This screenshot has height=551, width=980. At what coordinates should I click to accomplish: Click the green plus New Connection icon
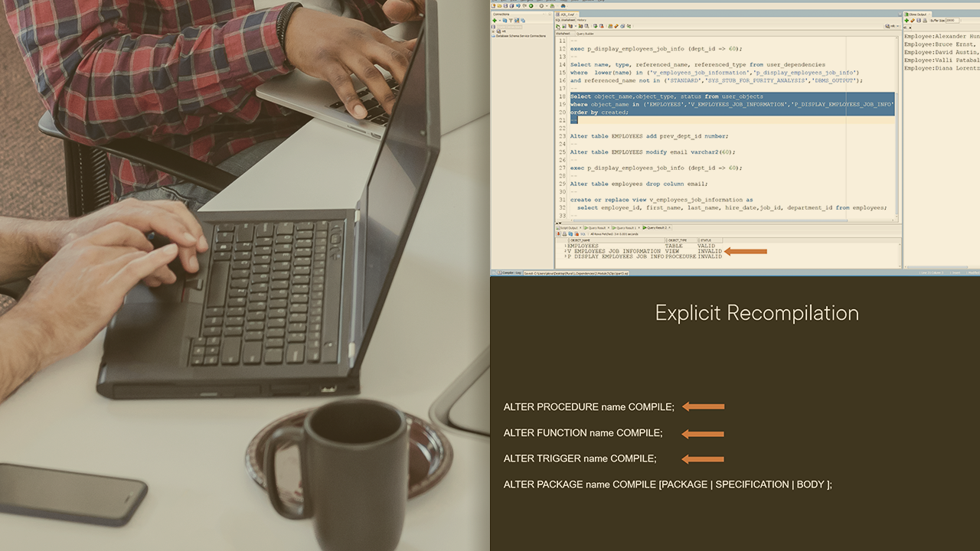[495, 21]
